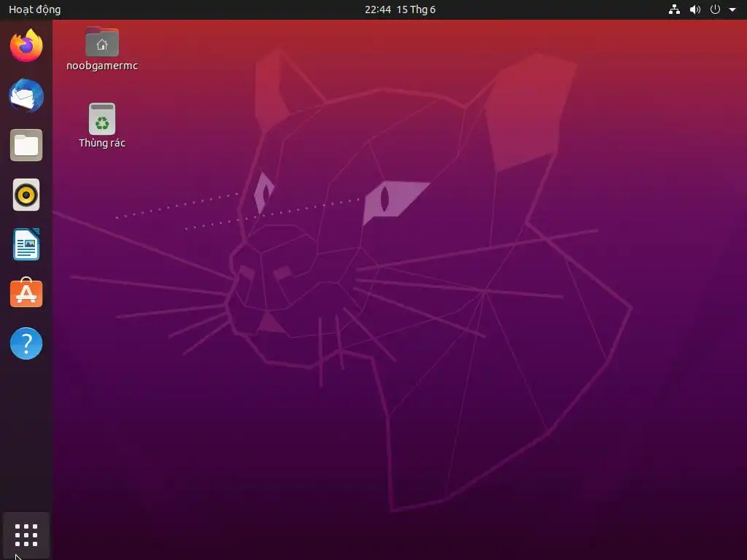Launch Rhythmbox music player
Viewport: 747px width, 560px height.
[26, 195]
